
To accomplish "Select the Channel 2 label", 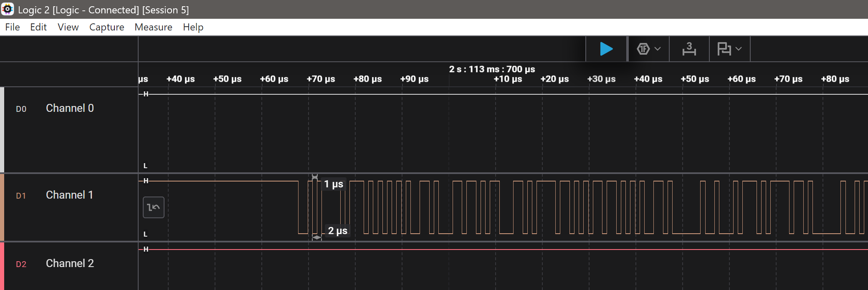I will tap(70, 264).
